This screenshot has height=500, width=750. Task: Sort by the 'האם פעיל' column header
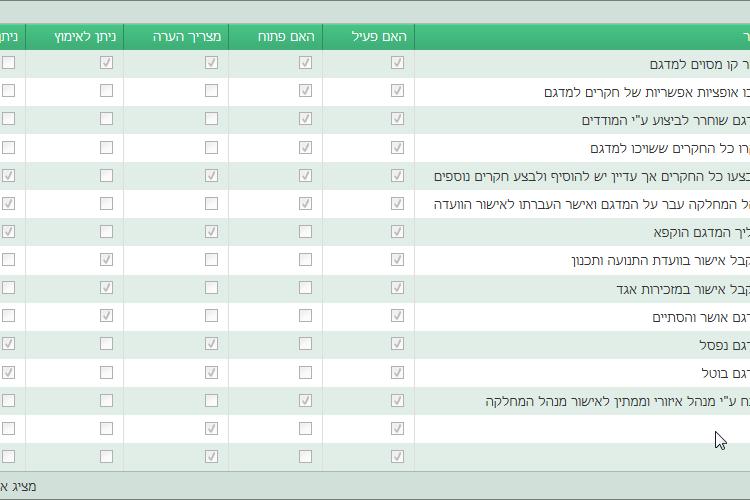coord(379,37)
